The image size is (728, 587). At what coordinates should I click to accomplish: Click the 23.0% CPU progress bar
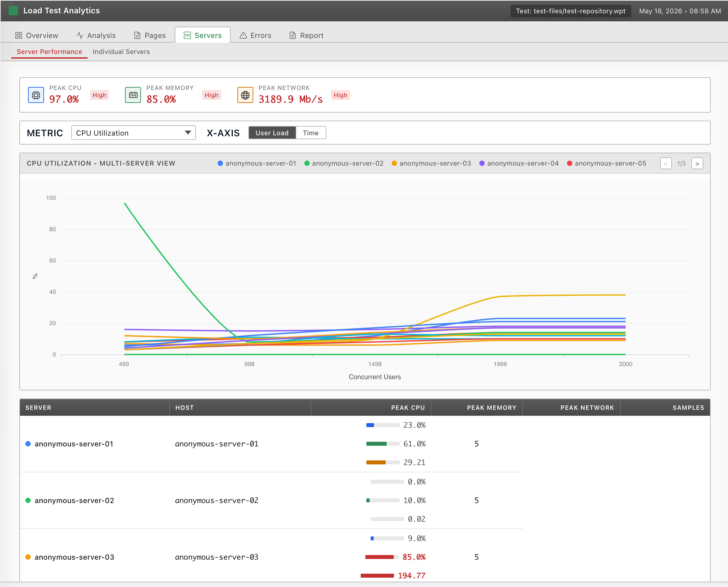point(383,425)
